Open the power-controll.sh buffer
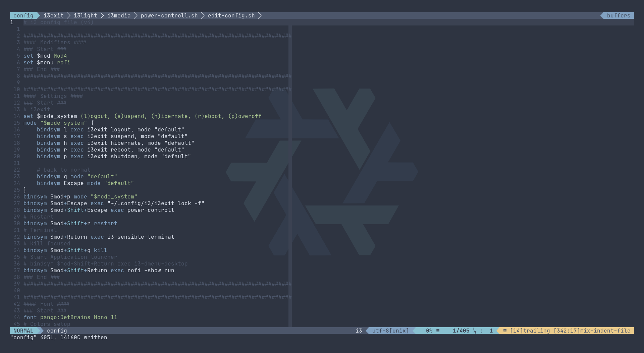Image resolution: width=644 pixels, height=353 pixels. click(x=169, y=15)
